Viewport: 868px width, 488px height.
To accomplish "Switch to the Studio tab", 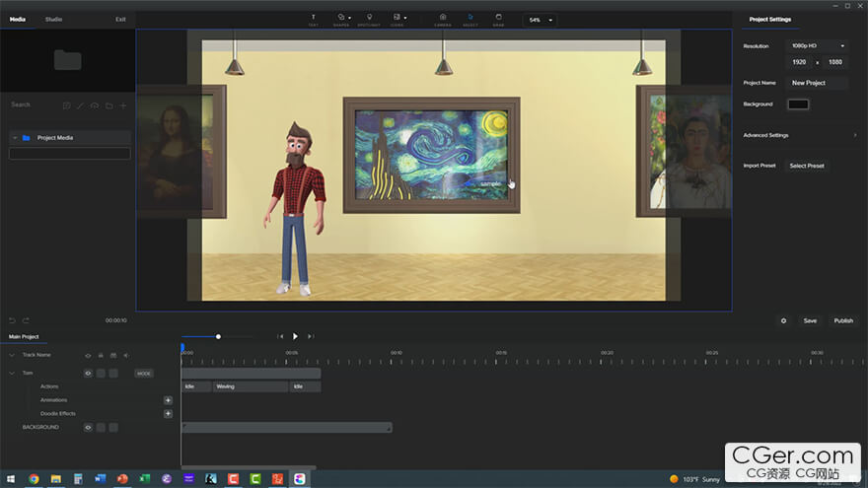I will [53, 20].
